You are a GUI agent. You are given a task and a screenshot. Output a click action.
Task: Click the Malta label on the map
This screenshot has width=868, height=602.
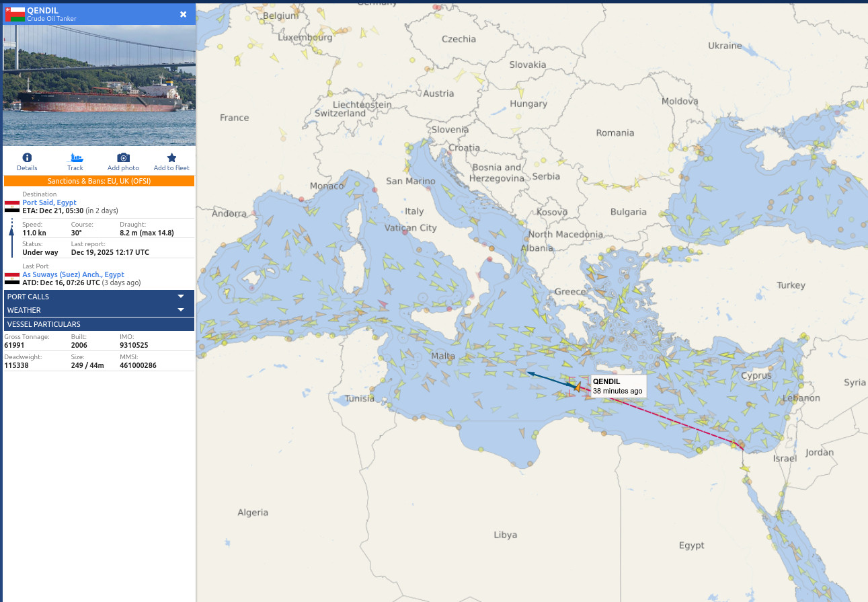click(443, 356)
